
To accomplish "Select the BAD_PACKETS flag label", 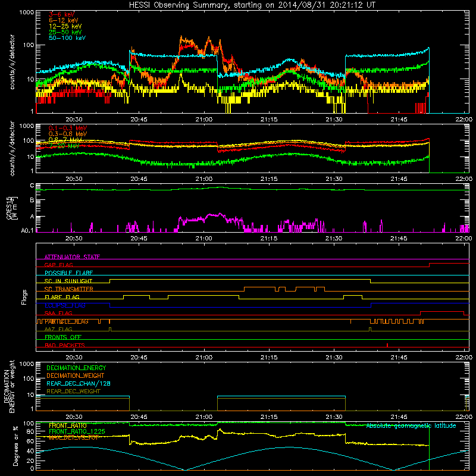I will pyautogui.click(x=65, y=345).
